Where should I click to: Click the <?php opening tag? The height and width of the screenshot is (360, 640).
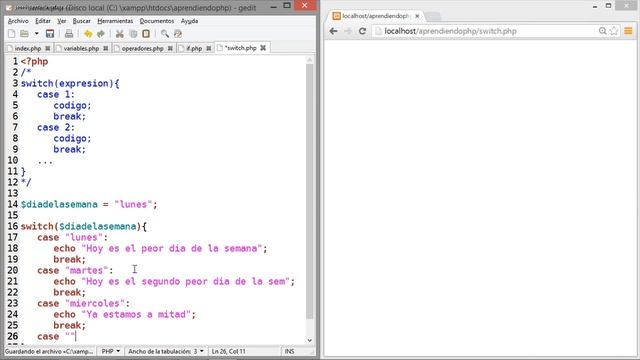pyautogui.click(x=34, y=61)
